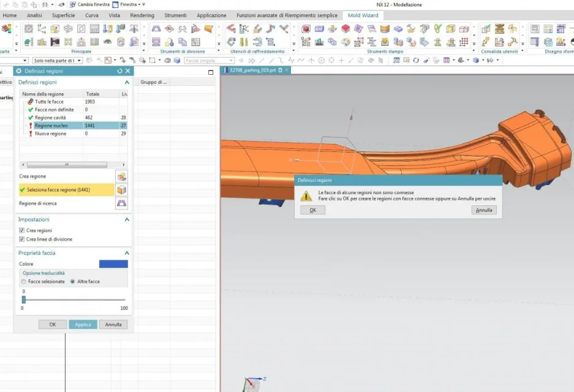Click the Crea regione icon button
Image resolution: width=574 pixels, height=392 pixels.
pos(121,176)
